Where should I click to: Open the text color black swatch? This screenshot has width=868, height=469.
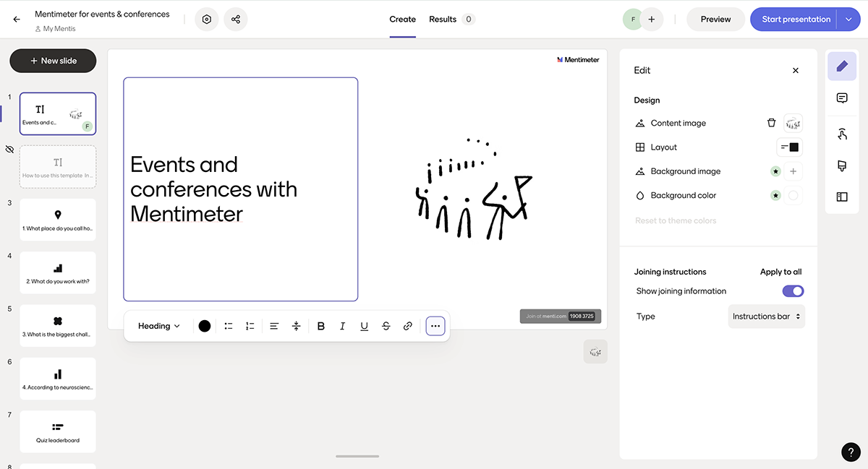(205, 326)
